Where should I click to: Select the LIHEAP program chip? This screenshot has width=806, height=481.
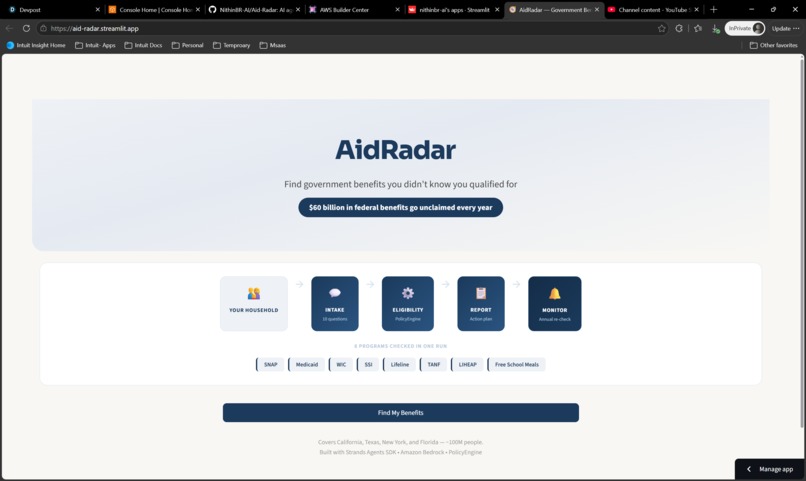coord(467,364)
